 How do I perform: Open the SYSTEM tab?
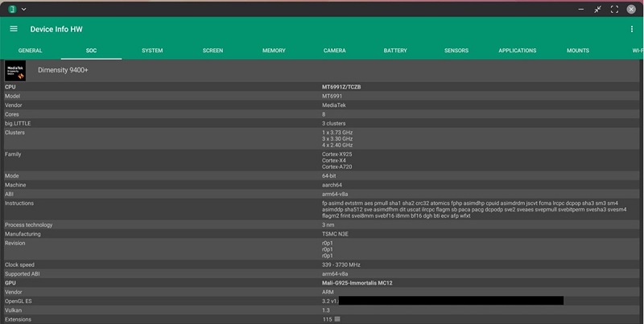tap(152, 51)
